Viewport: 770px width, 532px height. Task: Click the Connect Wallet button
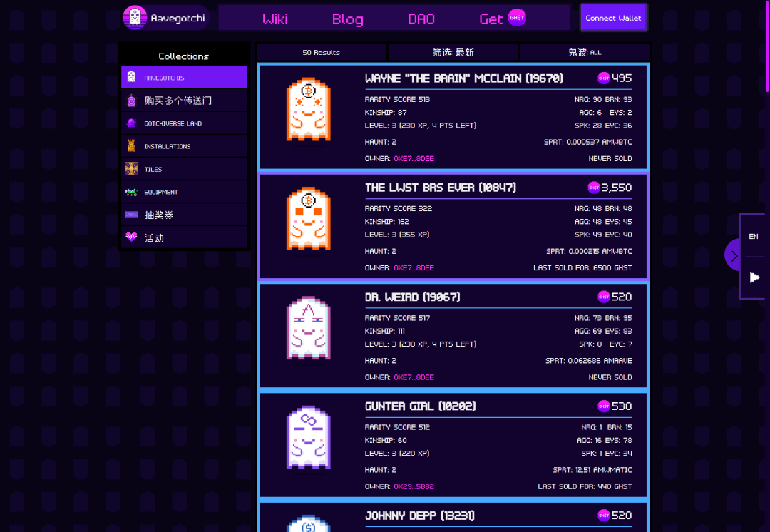[x=613, y=18]
